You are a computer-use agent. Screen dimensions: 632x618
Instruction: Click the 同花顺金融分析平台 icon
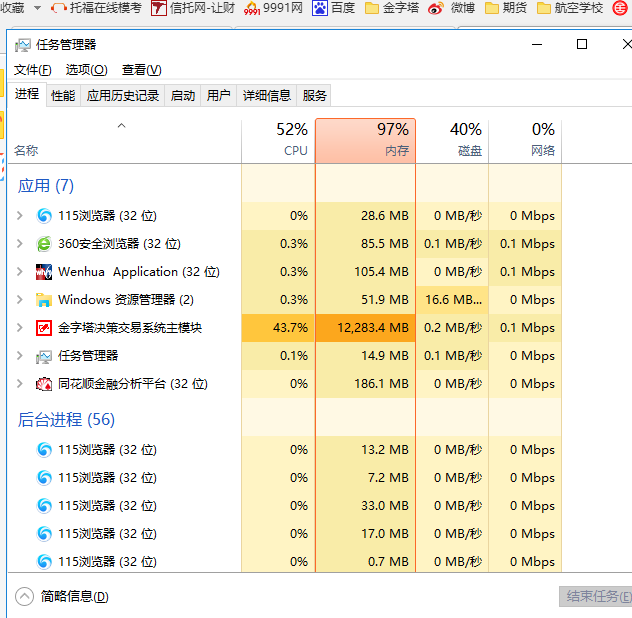(x=44, y=384)
